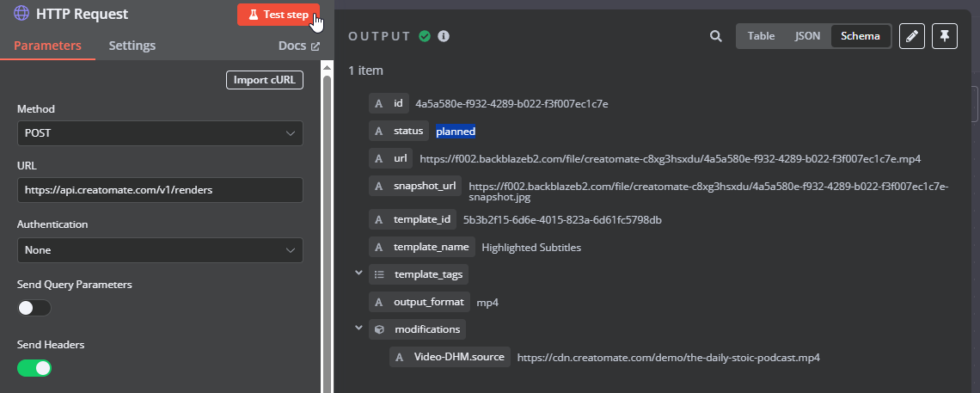Viewport: 980px width, 393px height.
Task: Click the template_id field pill
Action: (413, 219)
